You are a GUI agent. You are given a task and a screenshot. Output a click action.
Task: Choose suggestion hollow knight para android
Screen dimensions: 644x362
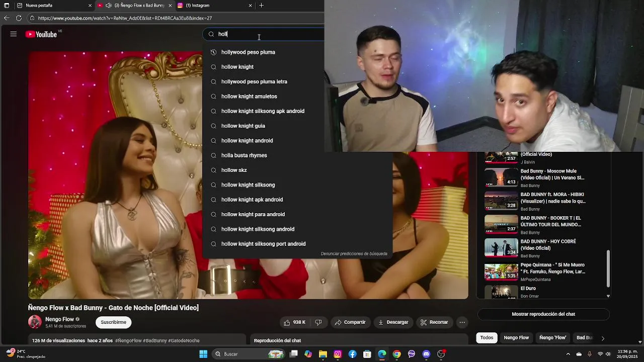pos(297,214)
